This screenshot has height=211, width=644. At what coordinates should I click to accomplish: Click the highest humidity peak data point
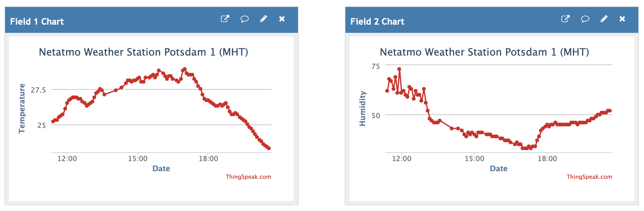coord(399,69)
